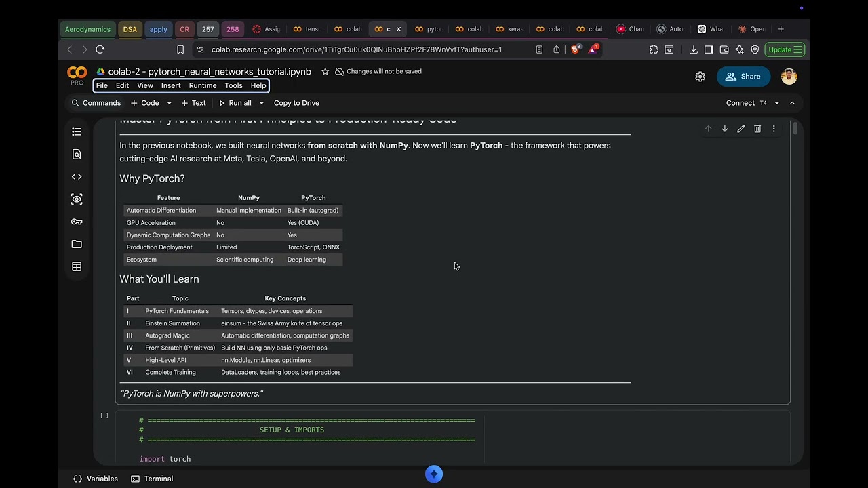Viewport: 868px width, 488px height.
Task: Open a new browser tab with plus
Action: 781,29
